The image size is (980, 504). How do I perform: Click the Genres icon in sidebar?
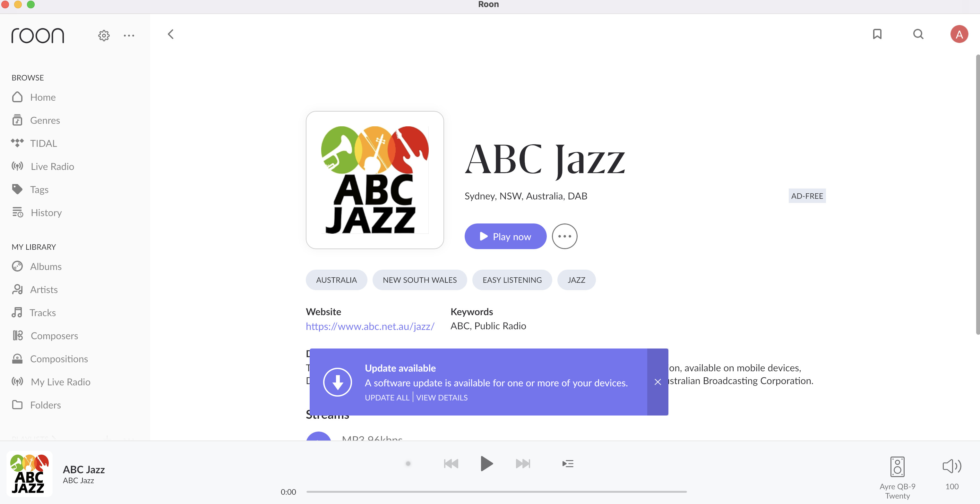pyautogui.click(x=17, y=120)
